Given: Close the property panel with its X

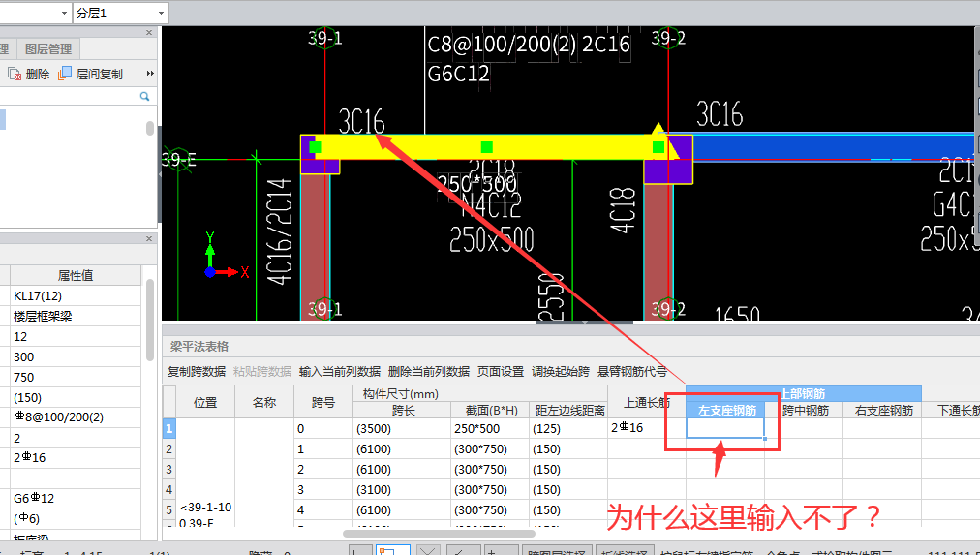Looking at the screenshot, I should coord(149,238).
